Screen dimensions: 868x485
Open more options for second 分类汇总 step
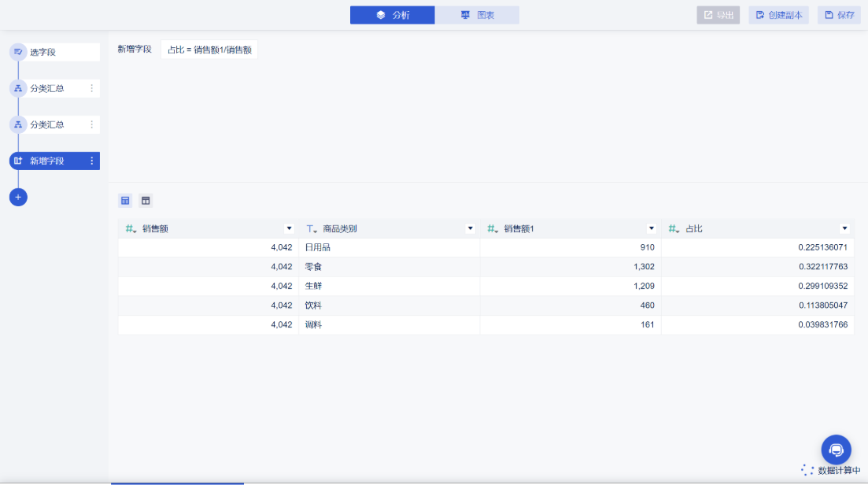point(92,124)
